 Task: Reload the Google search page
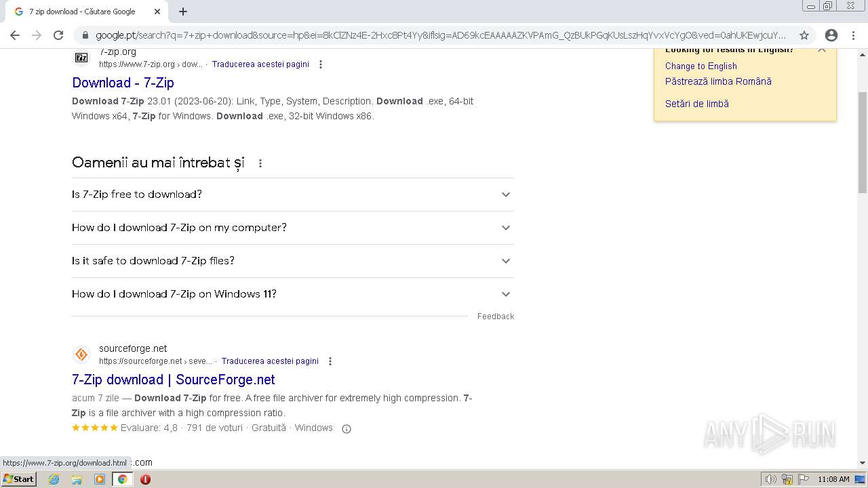58,35
